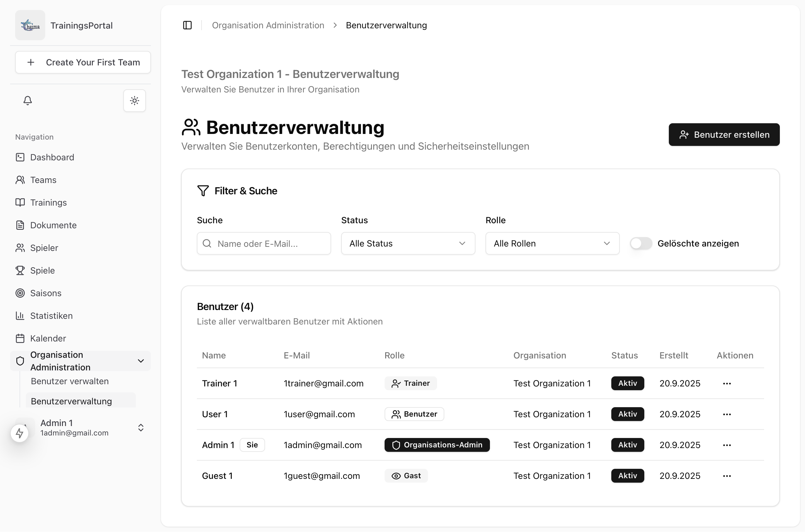Screen dimensions: 805x532
Task: Click Aktiv status badge for Guest 1
Action: 627,476
